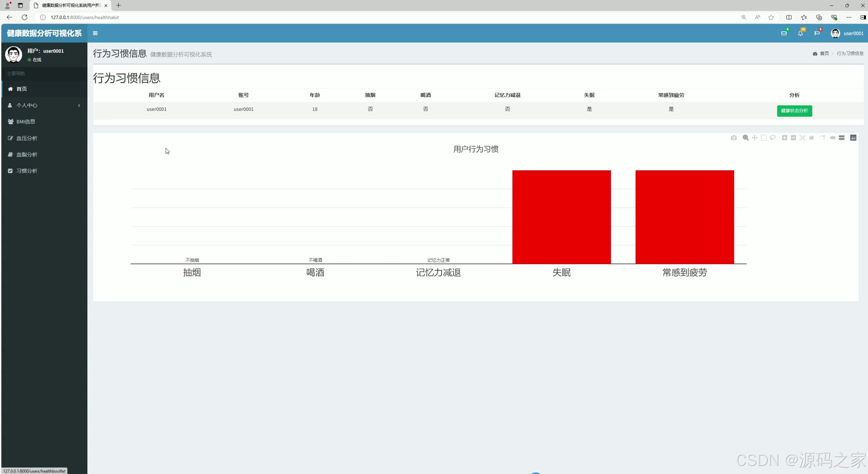Click the red 失眠 bar in the chart
868x474 pixels.
[x=561, y=217]
